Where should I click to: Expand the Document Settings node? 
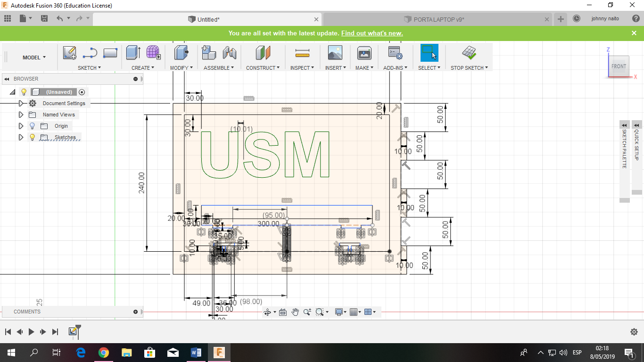coord(21,103)
